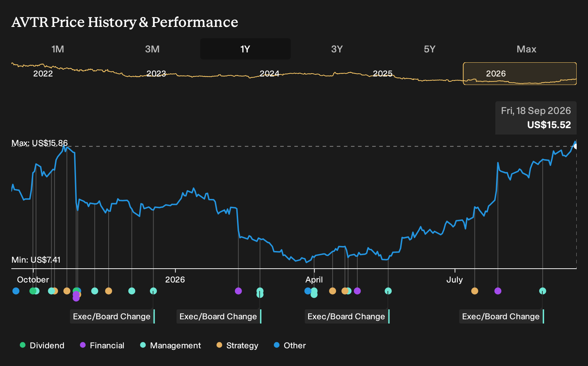Click the purple Financial marker after July
This screenshot has height=366, width=588.
[x=498, y=291]
